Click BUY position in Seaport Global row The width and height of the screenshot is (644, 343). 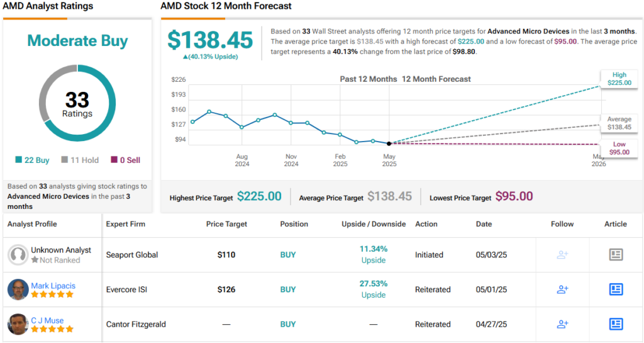click(288, 255)
